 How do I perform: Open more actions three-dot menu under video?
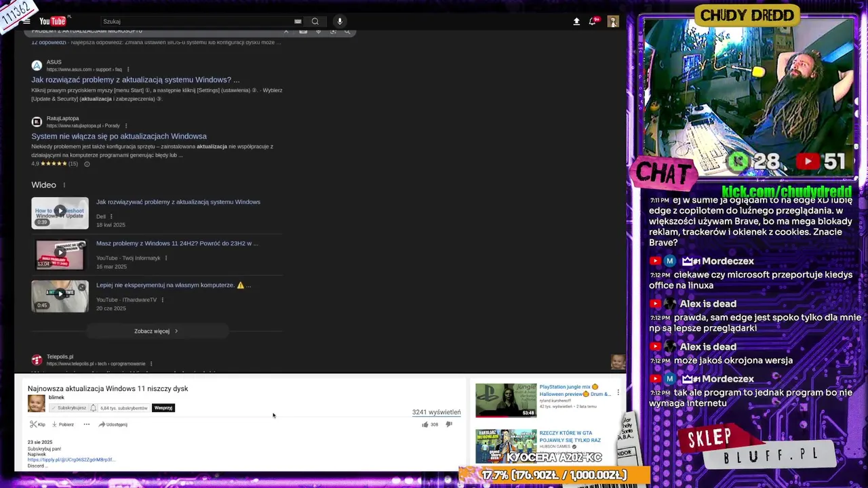(x=86, y=424)
